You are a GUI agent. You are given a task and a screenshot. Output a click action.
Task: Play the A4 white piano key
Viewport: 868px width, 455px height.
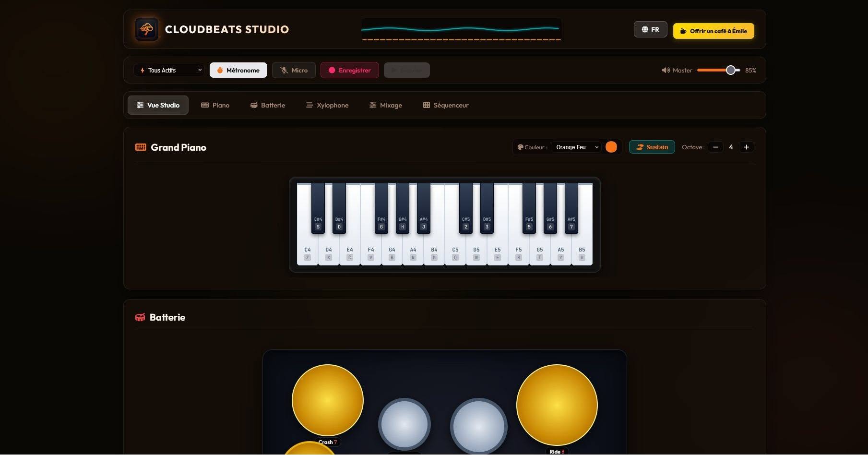click(413, 250)
